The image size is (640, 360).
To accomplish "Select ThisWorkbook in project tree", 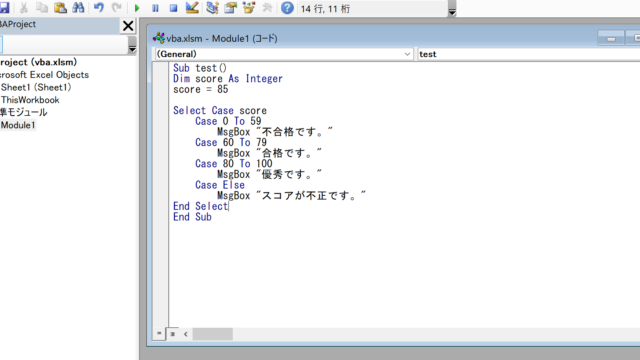I will (x=30, y=100).
